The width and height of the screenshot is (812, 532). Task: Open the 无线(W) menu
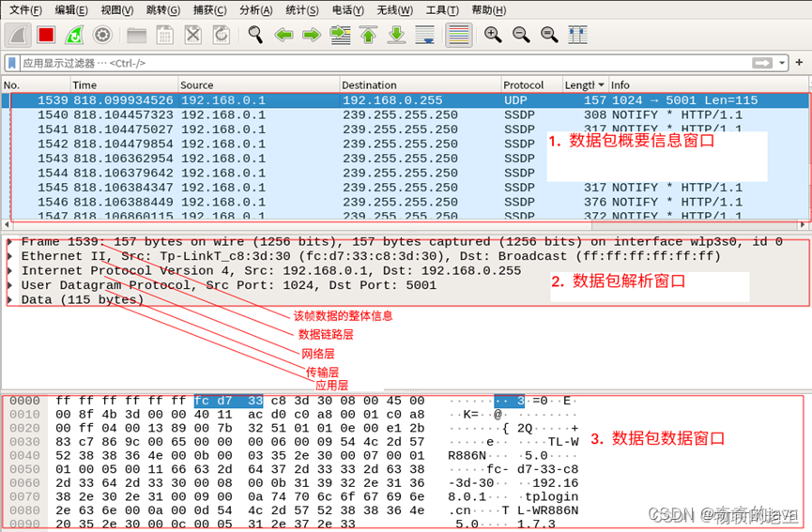click(394, 9)
